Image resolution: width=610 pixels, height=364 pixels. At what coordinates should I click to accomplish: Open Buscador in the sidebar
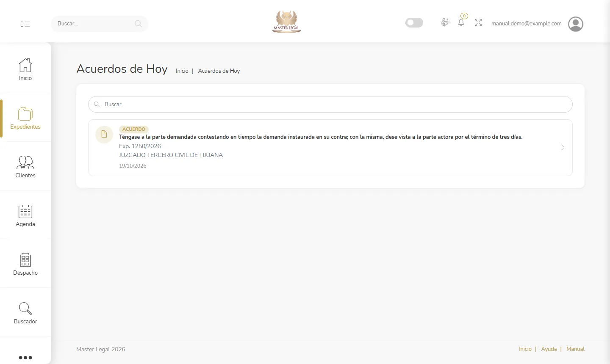[25, 313]
